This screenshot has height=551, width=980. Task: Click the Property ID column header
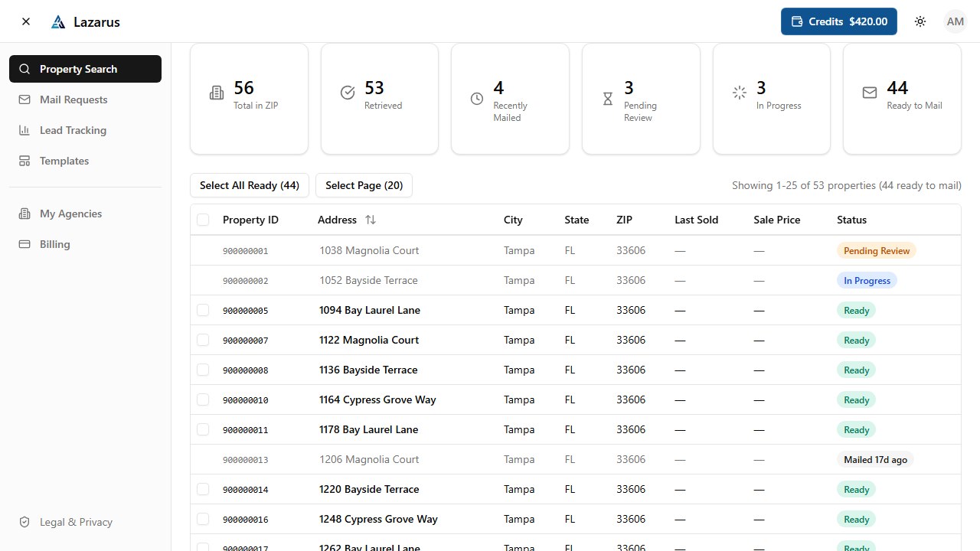[x=250, y=220]
